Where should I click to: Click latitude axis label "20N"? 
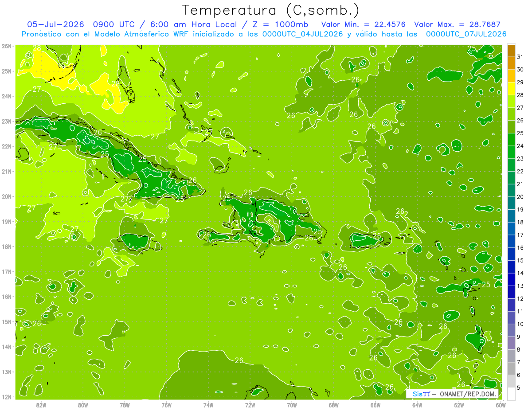tap(7, 196)
